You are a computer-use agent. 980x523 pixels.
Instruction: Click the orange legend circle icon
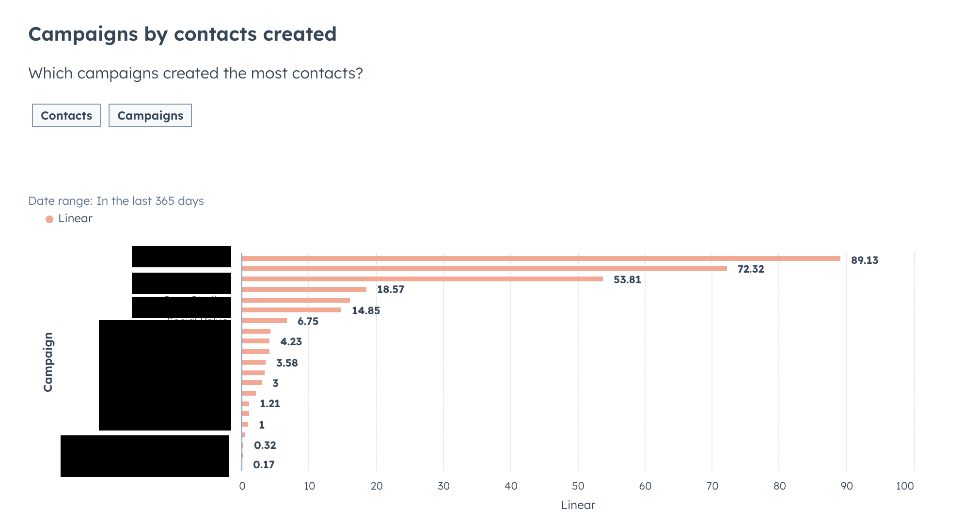[x=49, y=218]
